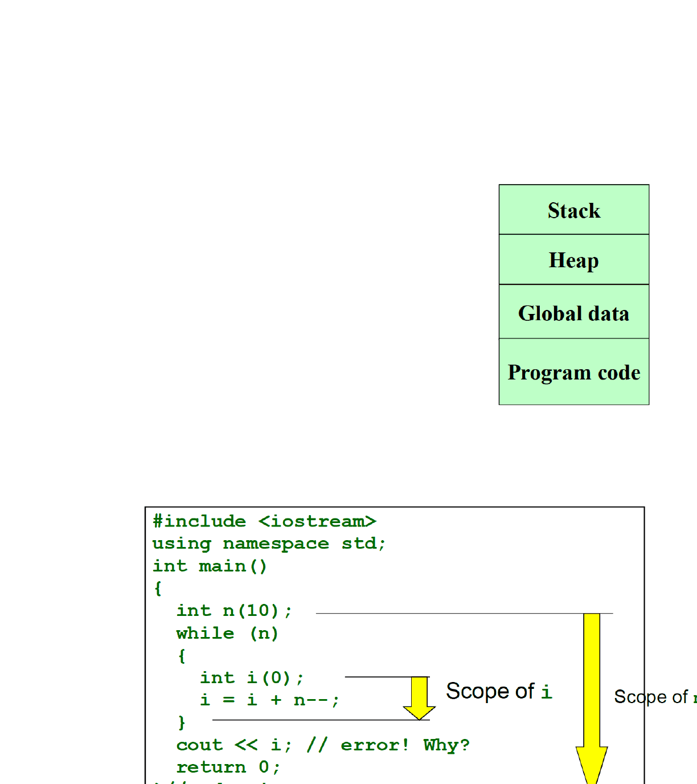Select the Heap memory segment box
The width and height of the screenshot is (697, 784).
pyautogui.click(x=573, y=260)
